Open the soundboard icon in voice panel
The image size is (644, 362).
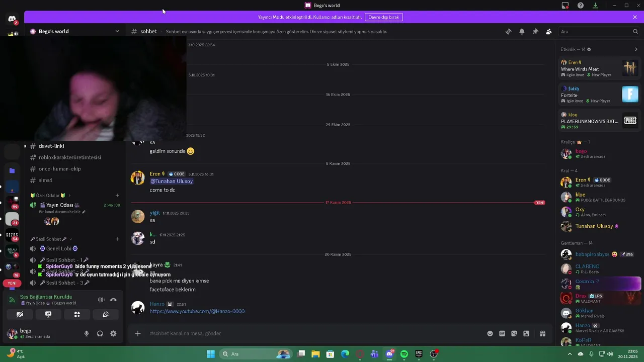(106, 314)
